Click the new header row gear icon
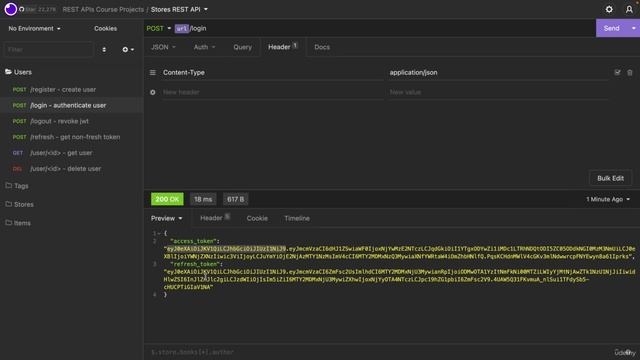The height and width of the screenshot is (360, 640). 153,92
